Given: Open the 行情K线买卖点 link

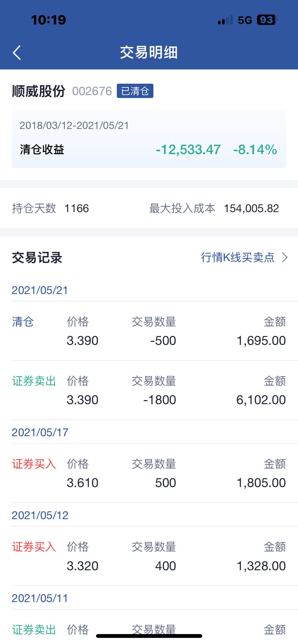Looking at the screenshot, I should point(238,257).
